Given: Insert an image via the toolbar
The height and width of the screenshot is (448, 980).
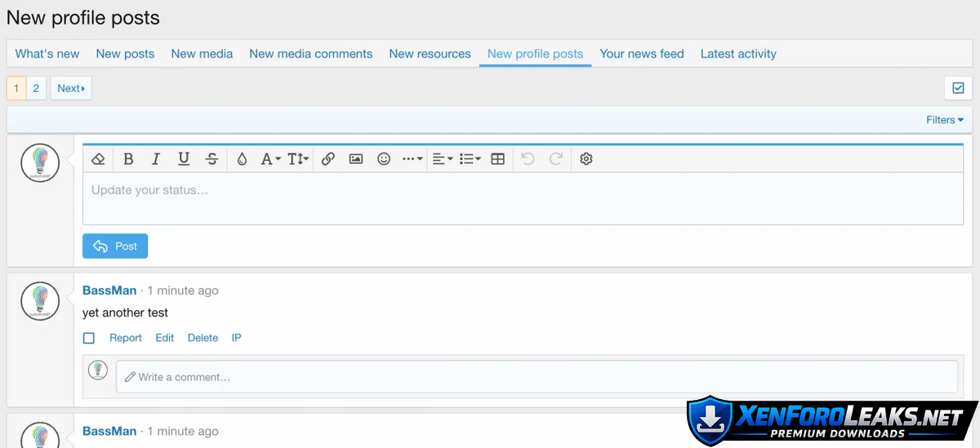Looking at the screenshot, I should point(356,159).
